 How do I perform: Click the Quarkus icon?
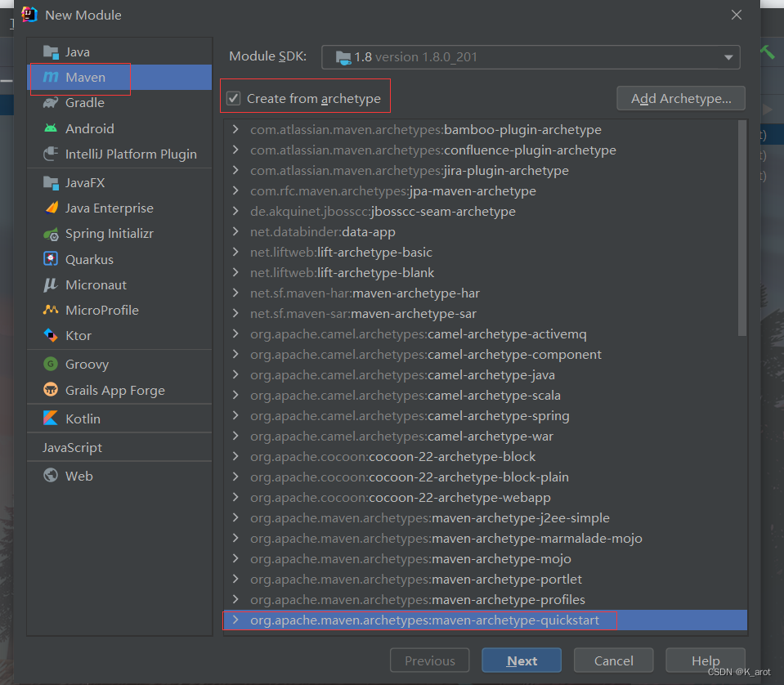51,259
